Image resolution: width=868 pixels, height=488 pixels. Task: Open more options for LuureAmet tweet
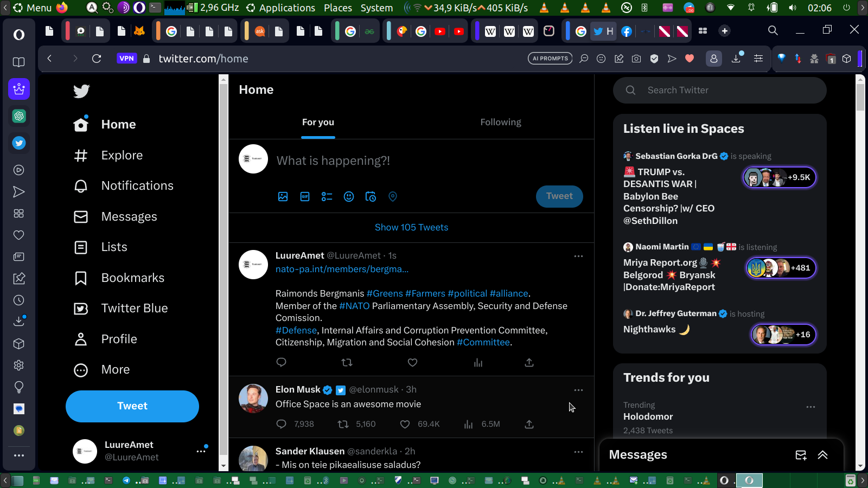578,256
